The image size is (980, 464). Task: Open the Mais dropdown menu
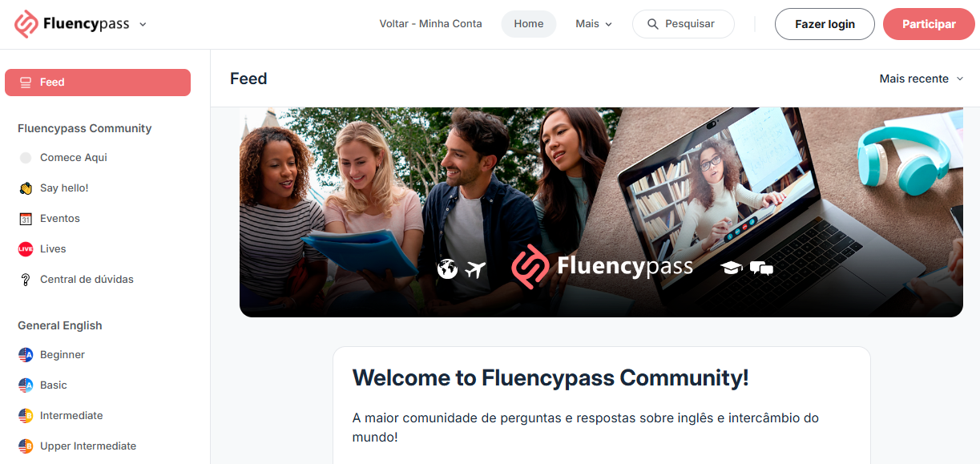click(594, 24)
